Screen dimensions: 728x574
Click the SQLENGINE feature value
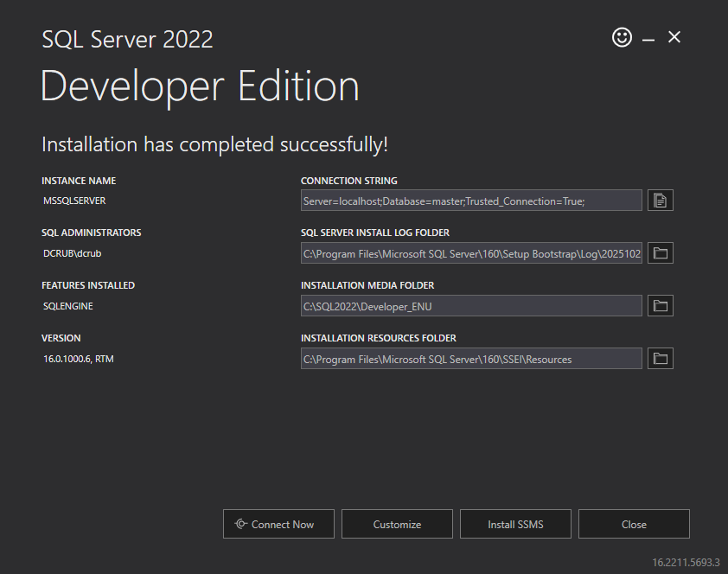click(67, 306)
